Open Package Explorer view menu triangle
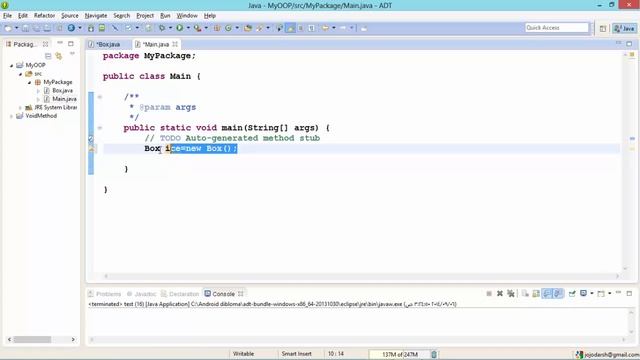This screenshot has width=640, height=360. click(72, 53)
